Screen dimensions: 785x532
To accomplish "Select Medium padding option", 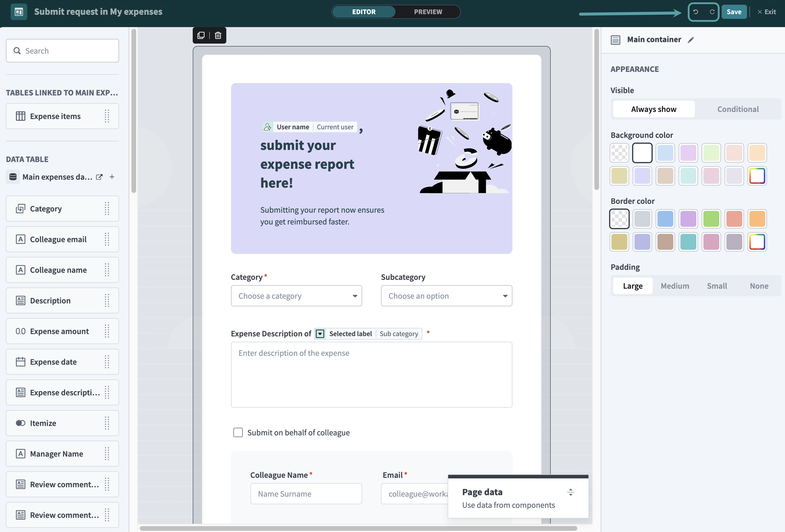I will tap(674, 286).
